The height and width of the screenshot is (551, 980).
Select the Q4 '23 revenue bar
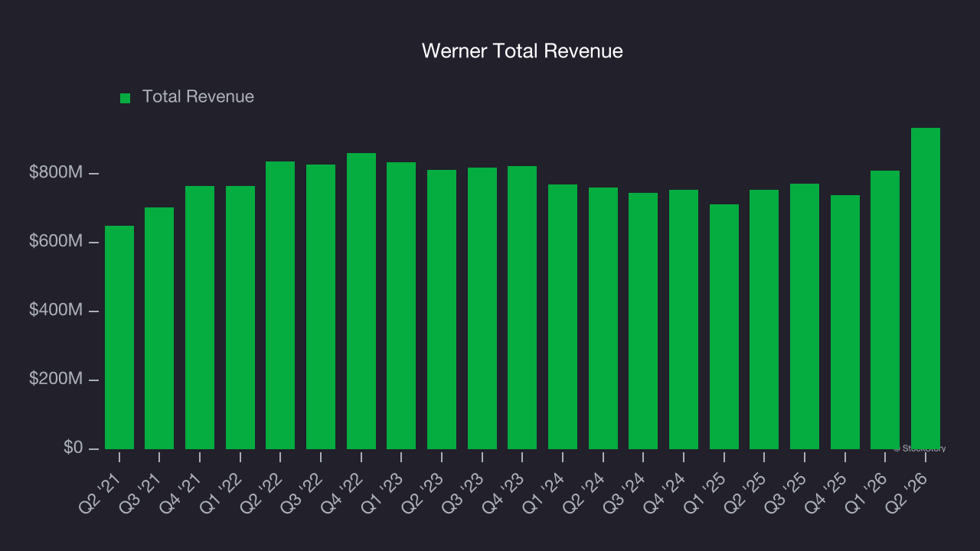522,308
